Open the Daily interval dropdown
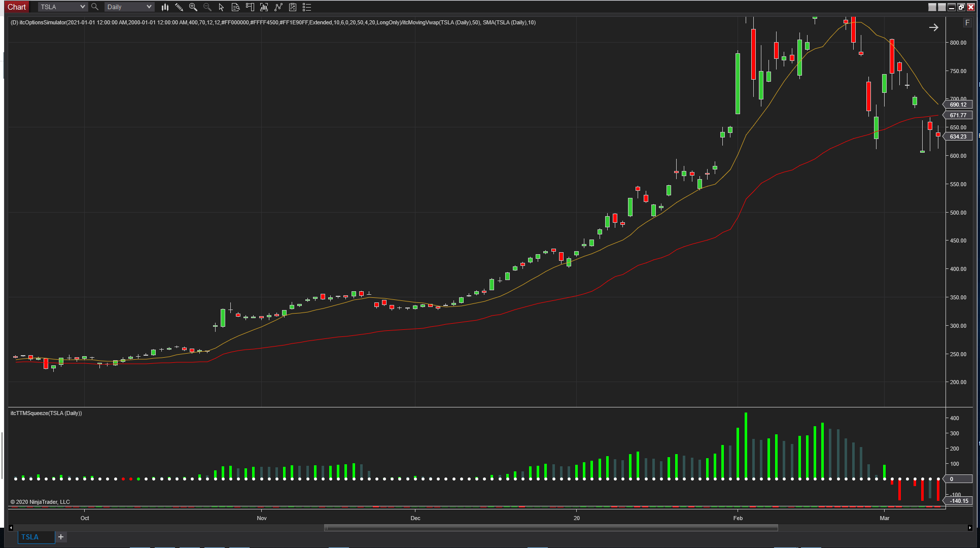980x548 pixels. pos(129,7)
